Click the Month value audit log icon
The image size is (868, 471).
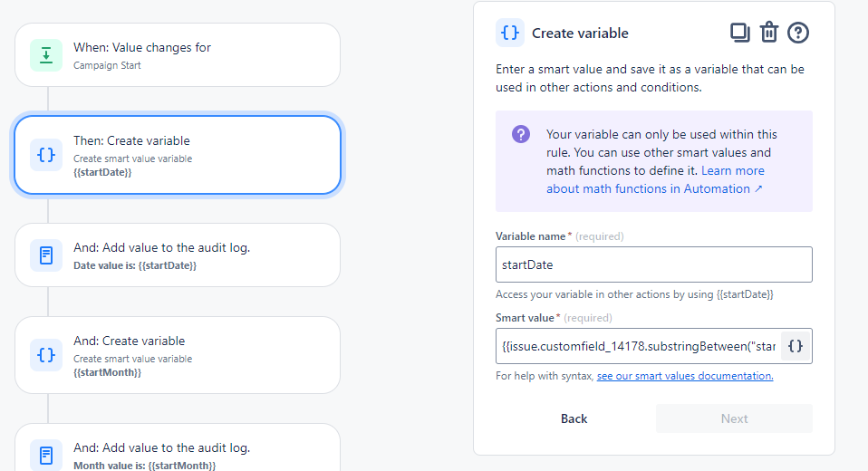46,453
